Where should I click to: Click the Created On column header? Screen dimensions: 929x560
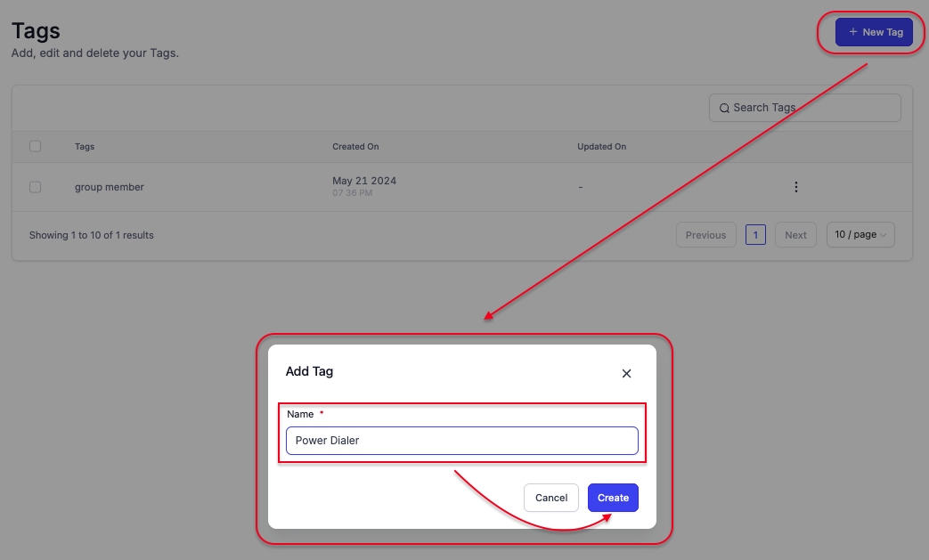(355, 147)
